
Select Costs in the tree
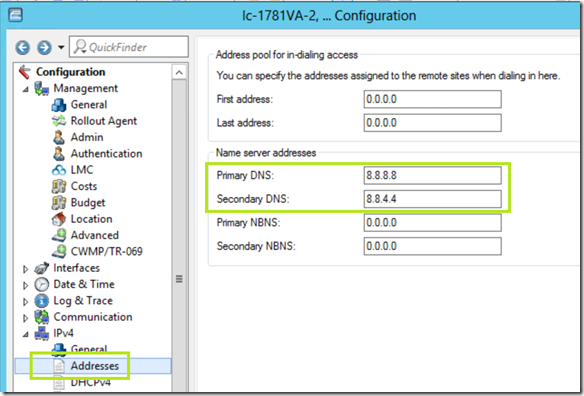click(84, 186)
